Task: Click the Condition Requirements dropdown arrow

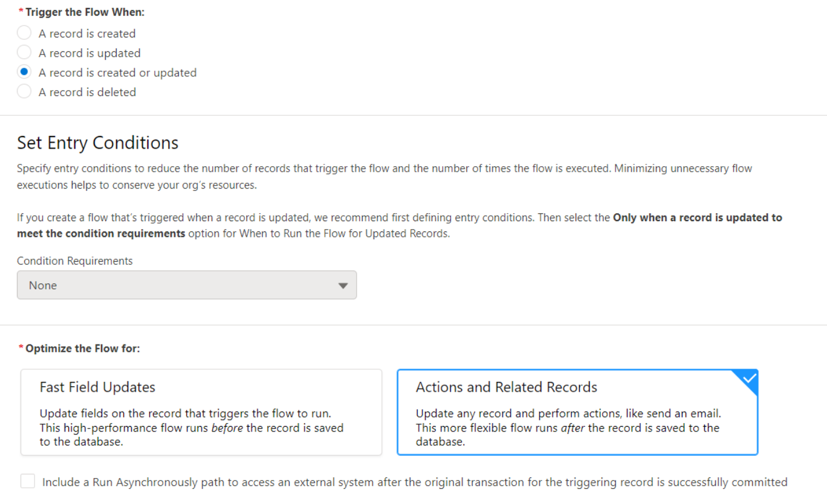Action: pyautogui.click(x=343, y=286)
